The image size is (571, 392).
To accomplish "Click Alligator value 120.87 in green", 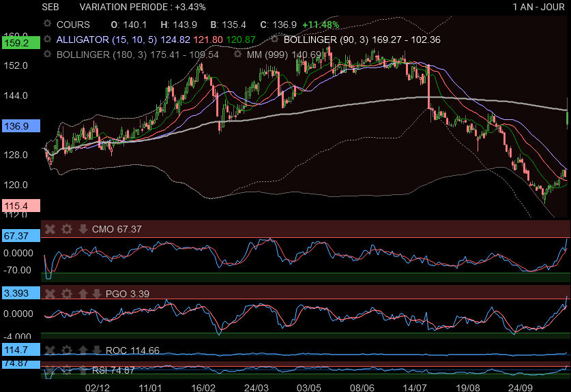I will click(x=241, y=40).
